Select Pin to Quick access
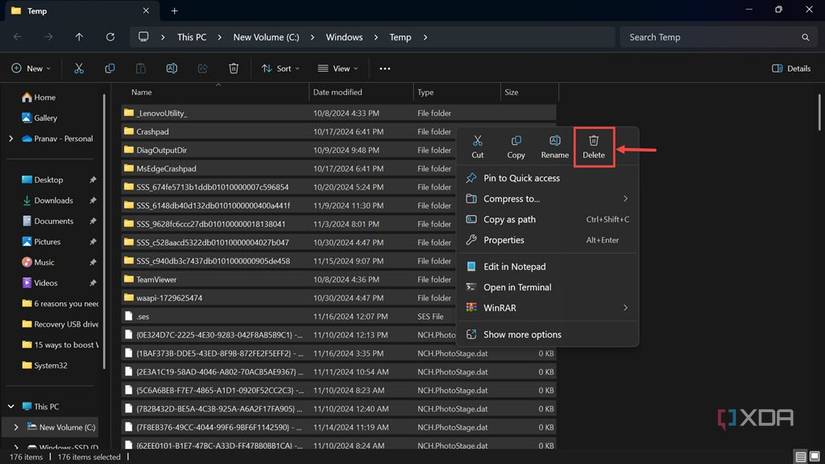This screenshot has width=825, height=464. click(548, 178)
